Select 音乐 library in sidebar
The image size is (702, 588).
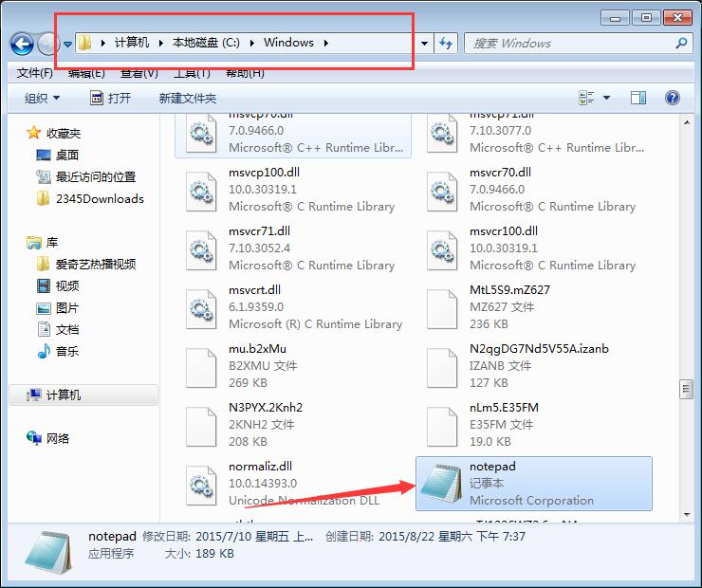click(x=57, y=351)
